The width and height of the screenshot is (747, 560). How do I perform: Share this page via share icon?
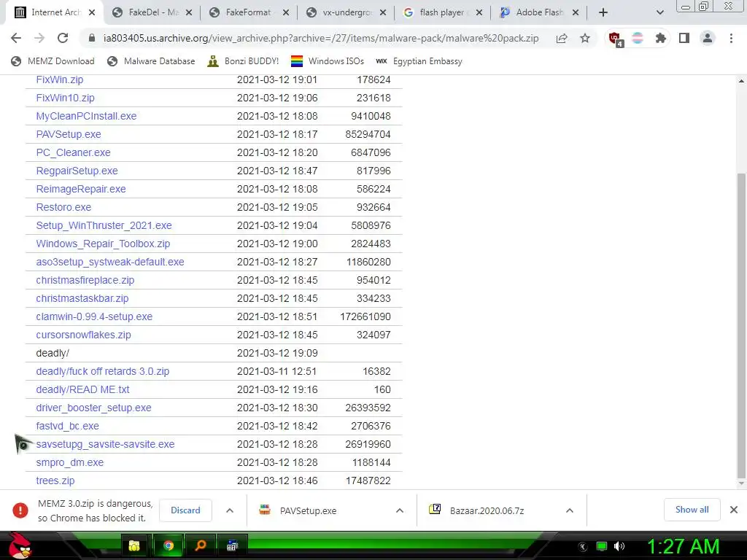pyautogui.click(x=562, y=38)
